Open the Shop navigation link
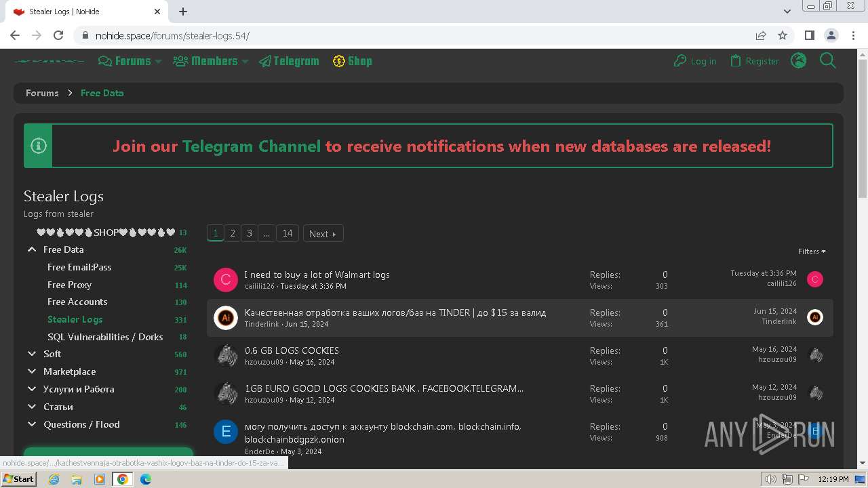 [x=353, y=61]
